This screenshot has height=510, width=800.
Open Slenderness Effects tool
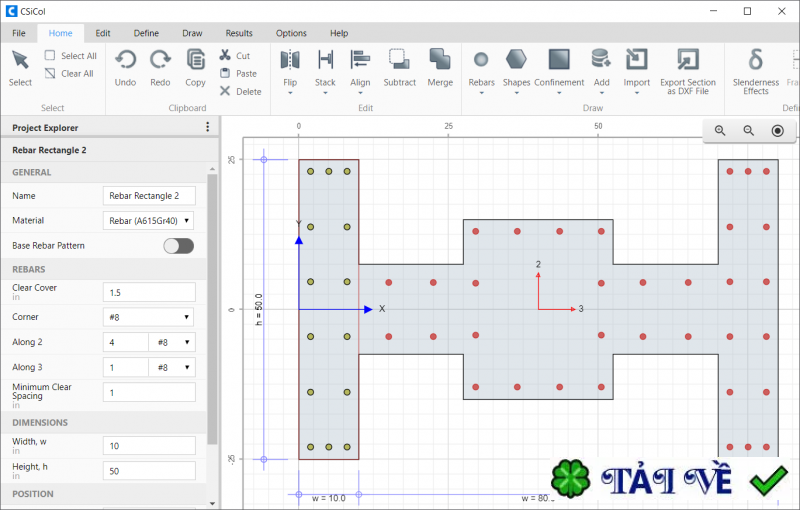pyautogui.click(x=756, y=60)
